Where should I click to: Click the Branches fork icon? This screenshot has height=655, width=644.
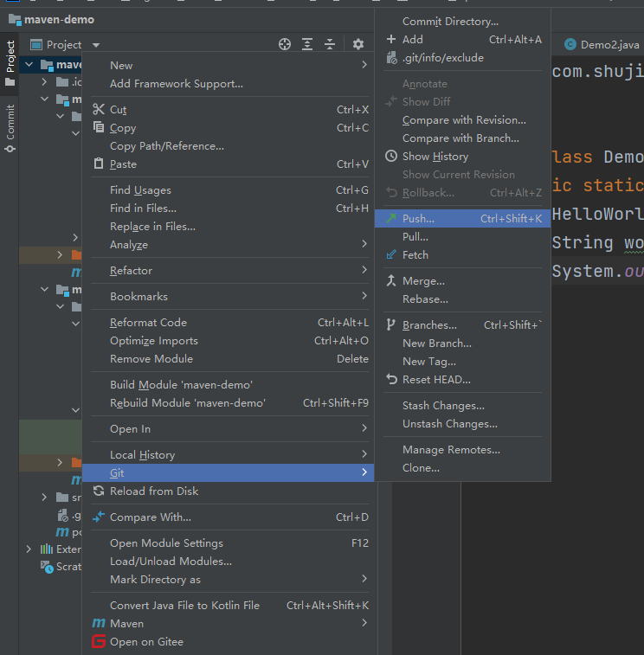tap(390, 324)
